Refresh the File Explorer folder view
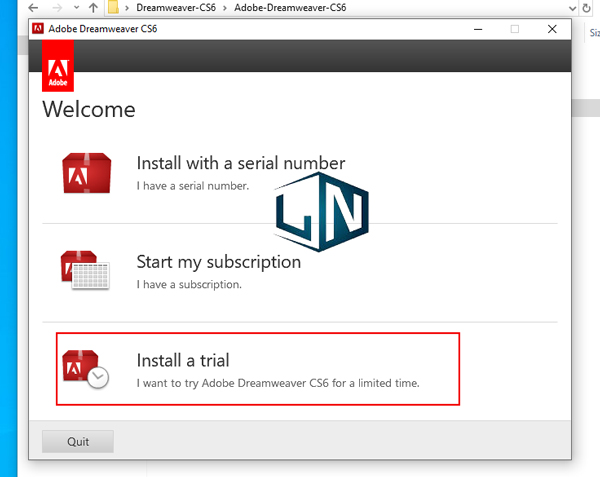Image resolution: width=600 pixels, height=477 pixels. (x=586, y=8)
